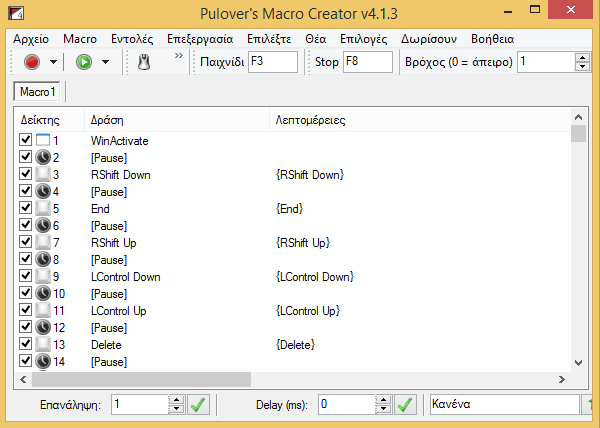Click key icon of row 13 Delete
Viewport: 600px width, 428px height.
click(x=43, y=345)
